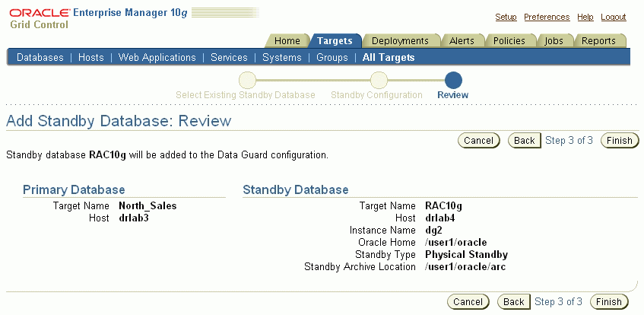Select the Databases subtab
The image size is (644, 315).
tap(40, 57)
